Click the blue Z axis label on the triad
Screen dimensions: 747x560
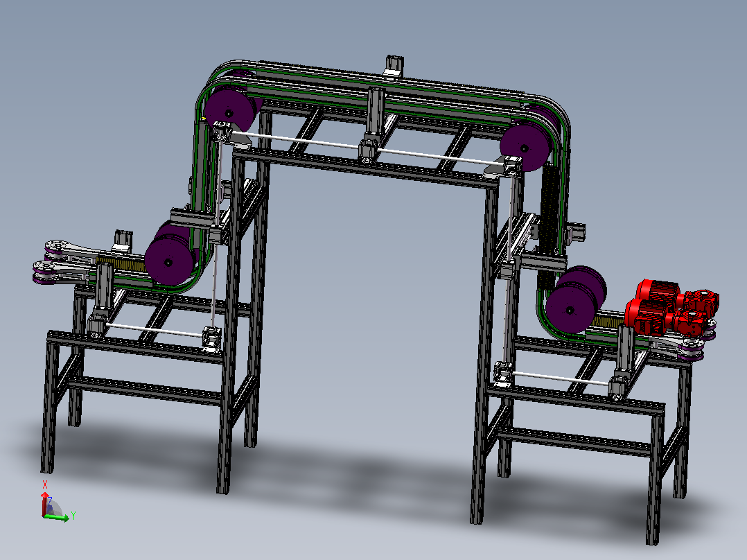[50, 501]
